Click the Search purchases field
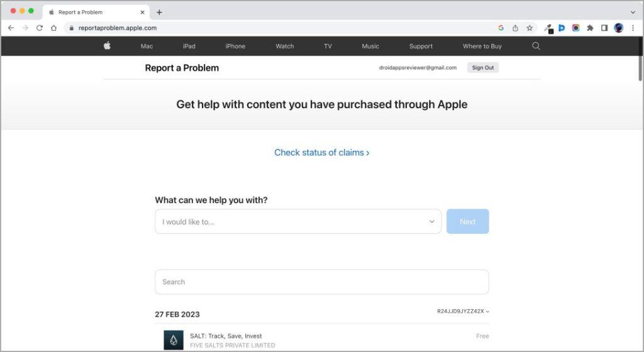This screenshot has width=644, height=352. [x=322, y=282]
